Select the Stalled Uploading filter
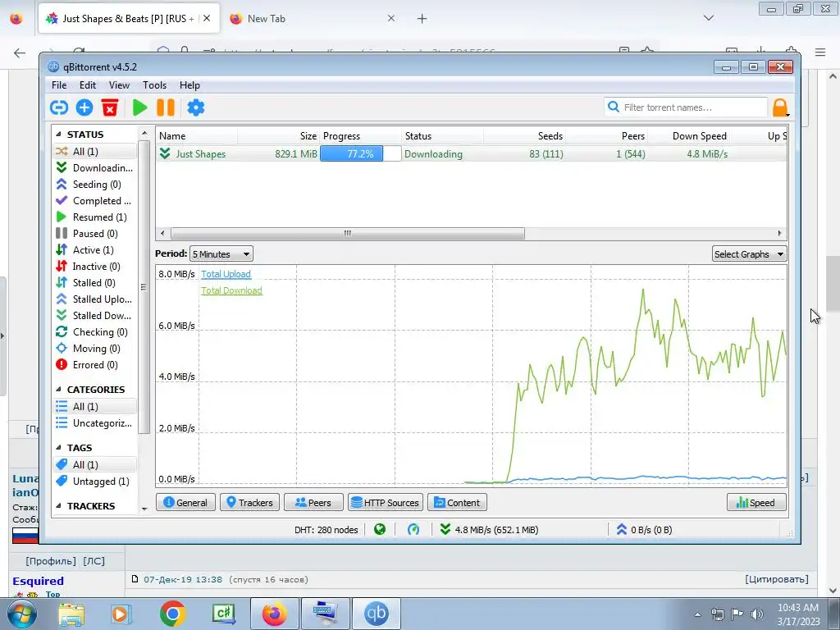Viewport: 840px width, 630px height. (95, 299)
